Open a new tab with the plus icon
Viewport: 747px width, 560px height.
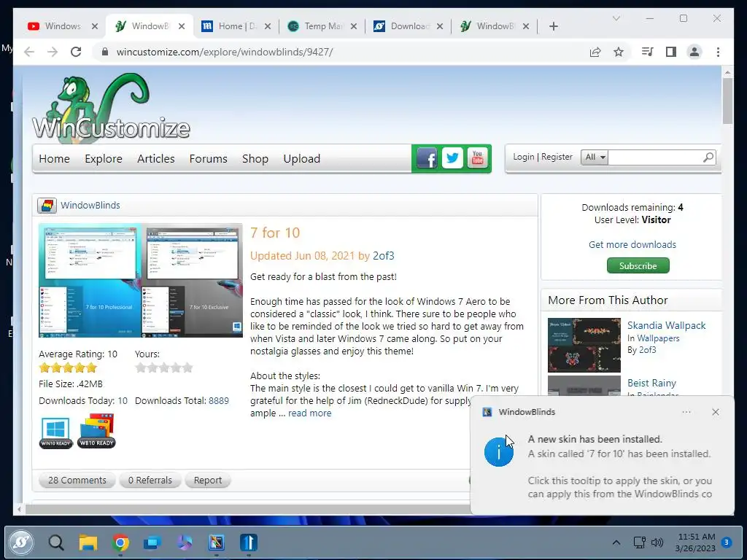pos(553,26)
